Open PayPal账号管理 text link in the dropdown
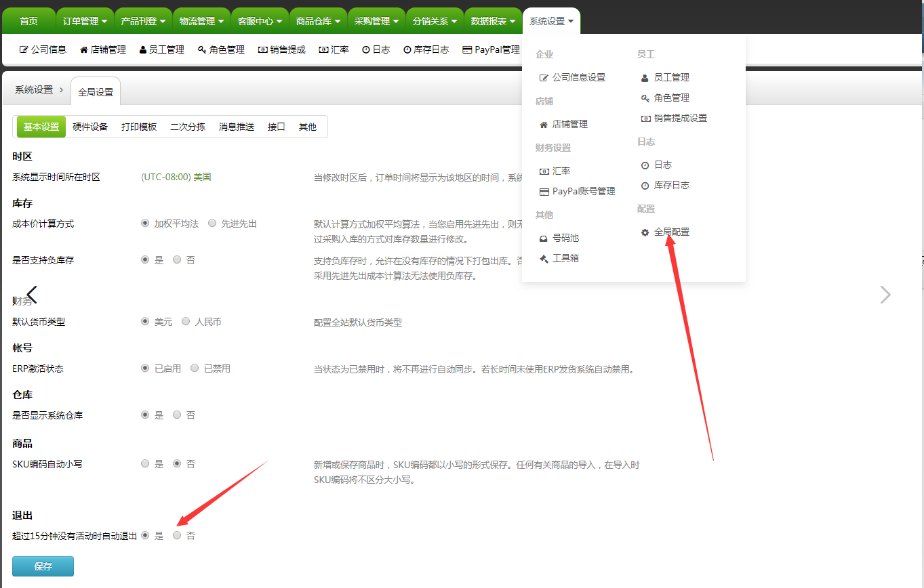924x588 pixels. pos(584,192)
